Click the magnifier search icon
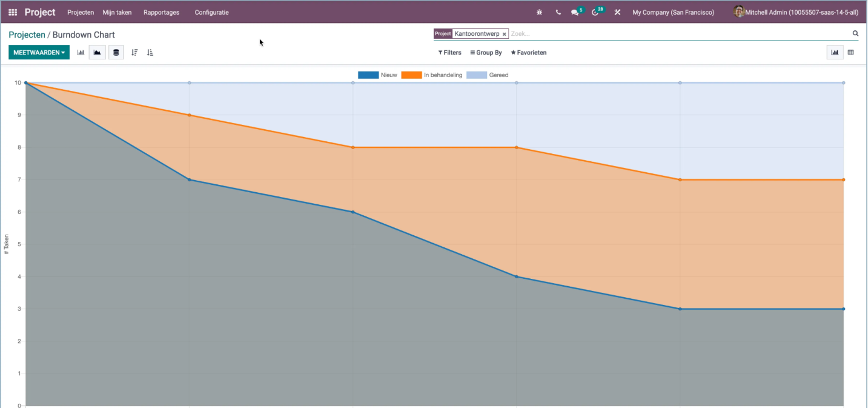 (x=855, y=34)
